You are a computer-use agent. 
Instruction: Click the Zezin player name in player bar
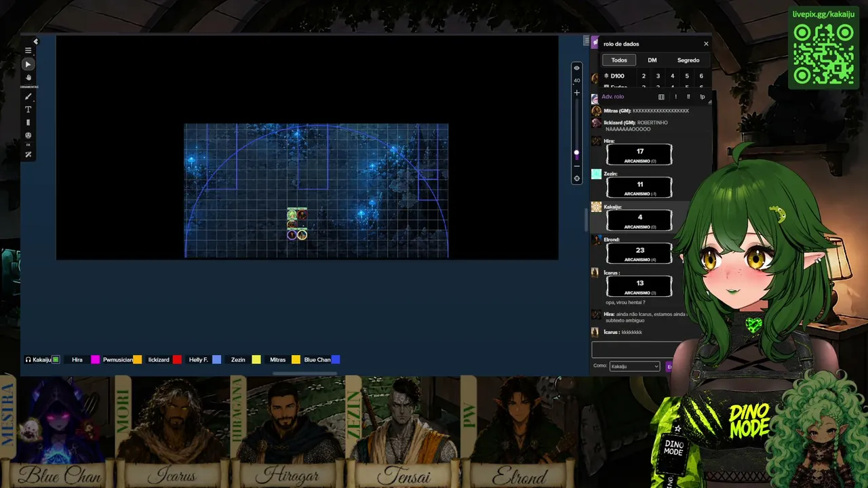click(238, 360)
